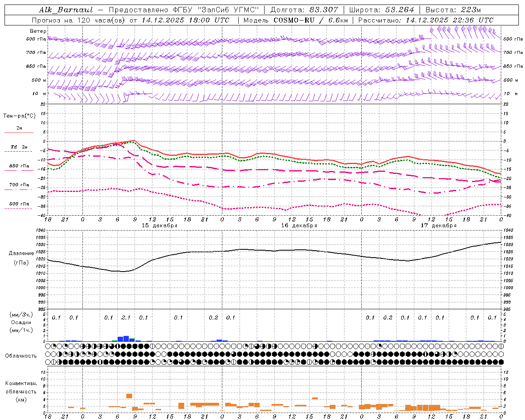Click the '(гПа)' unit label under Давление
The image size is (525, 420).
(x=21, y=263)
